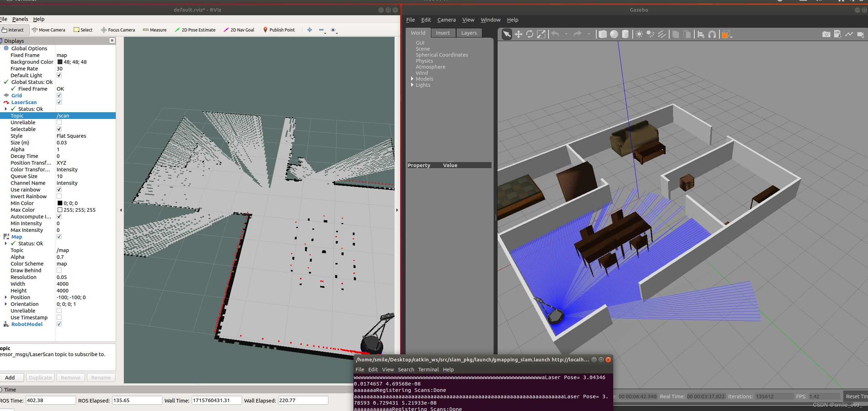Expand LaserScan Status: Ok row

pos(6,109)
